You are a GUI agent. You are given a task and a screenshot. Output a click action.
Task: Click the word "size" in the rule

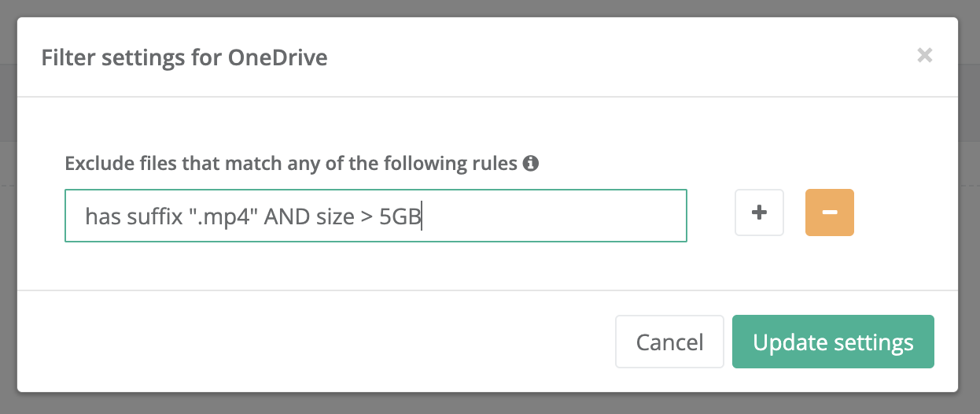333,216
